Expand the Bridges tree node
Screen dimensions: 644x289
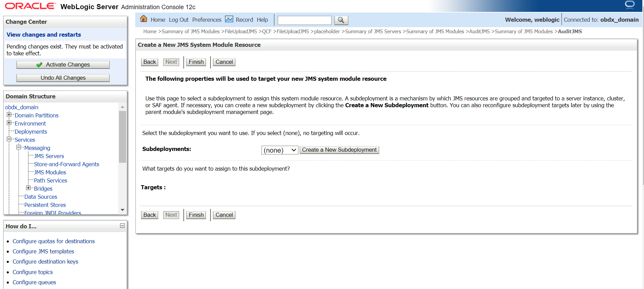click(x=28, y=188)
